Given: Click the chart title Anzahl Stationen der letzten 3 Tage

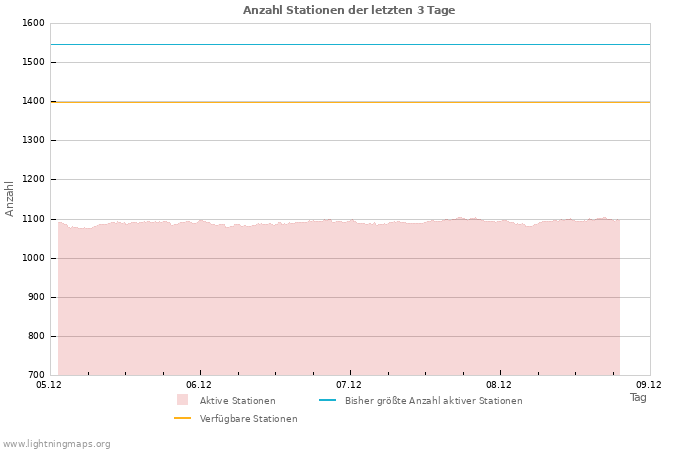Looking at the screenshot, I should pyautogui.click(x=349, y=10).
